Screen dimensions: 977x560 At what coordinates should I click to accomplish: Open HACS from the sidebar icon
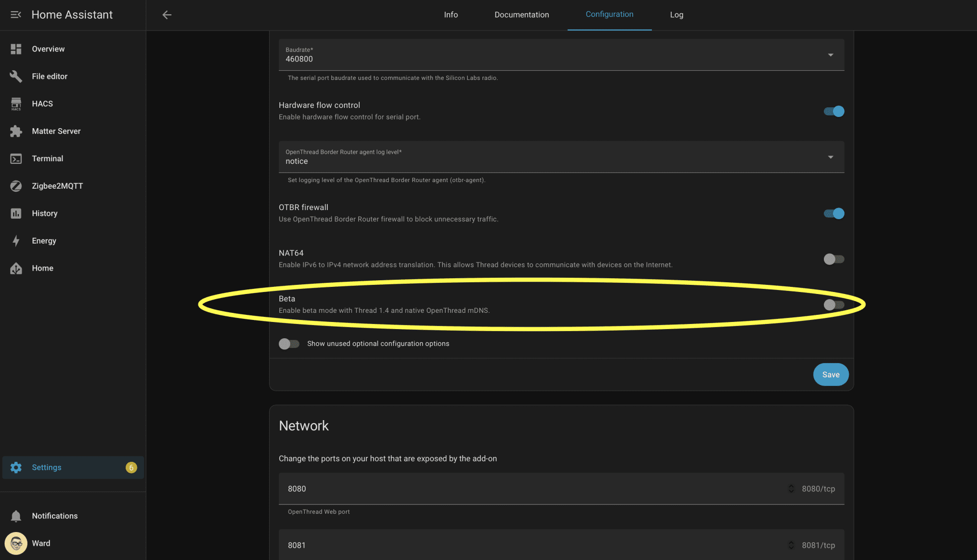pyautogui.click(x=16, y=104)
